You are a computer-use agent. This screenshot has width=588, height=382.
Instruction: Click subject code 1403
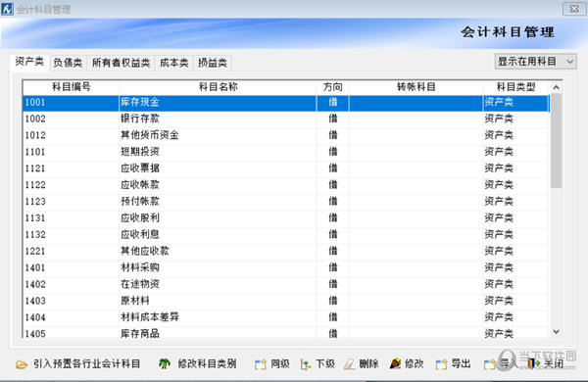[x=35, y=301]
